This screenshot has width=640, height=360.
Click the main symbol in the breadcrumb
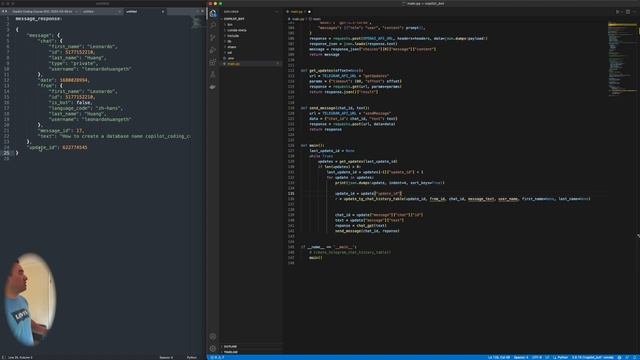pyautogui.click(x=316, y=19)
